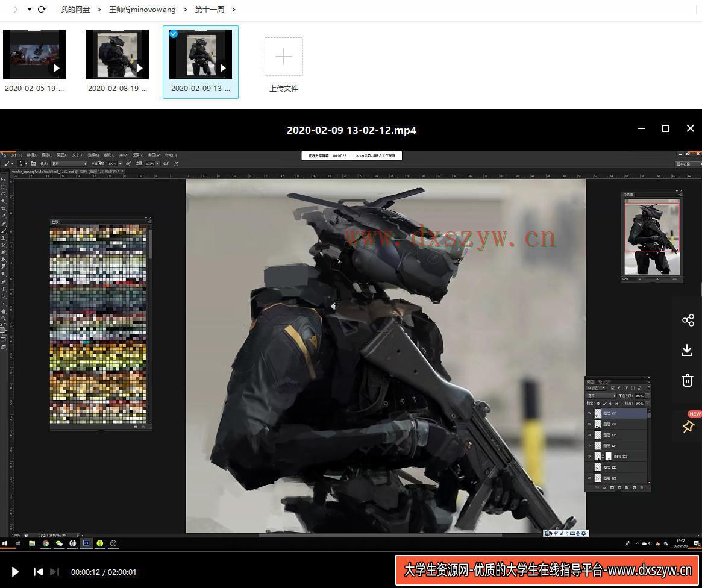Hide layer 图层 126 with eye icon
The image size is (702, 588).
pyautogui.click(x=589, y=424)
